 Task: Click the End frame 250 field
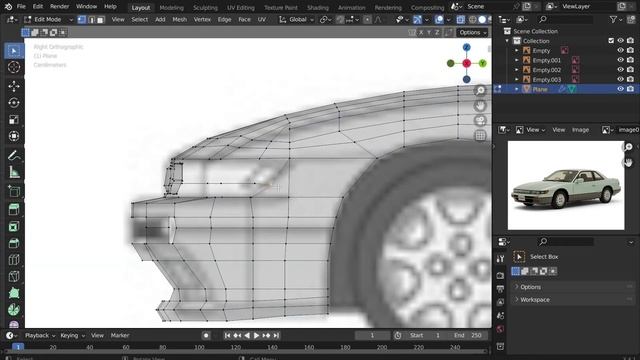coord(468,336)
